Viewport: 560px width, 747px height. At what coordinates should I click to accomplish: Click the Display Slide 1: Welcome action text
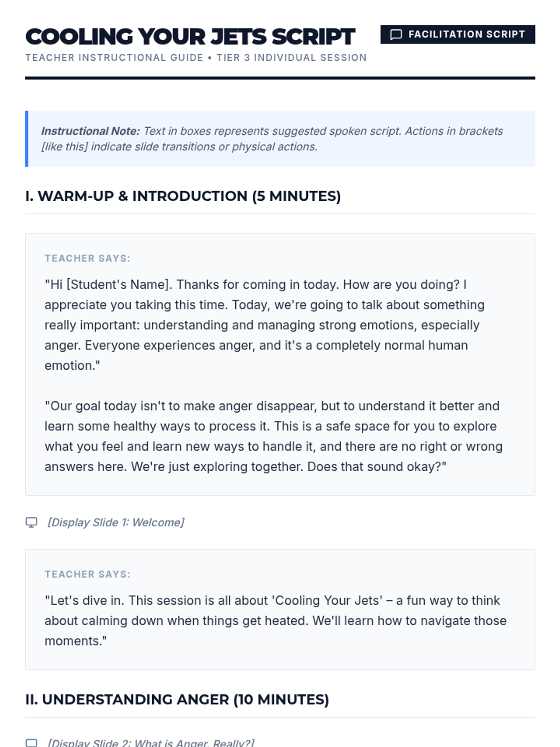point(116,522)
